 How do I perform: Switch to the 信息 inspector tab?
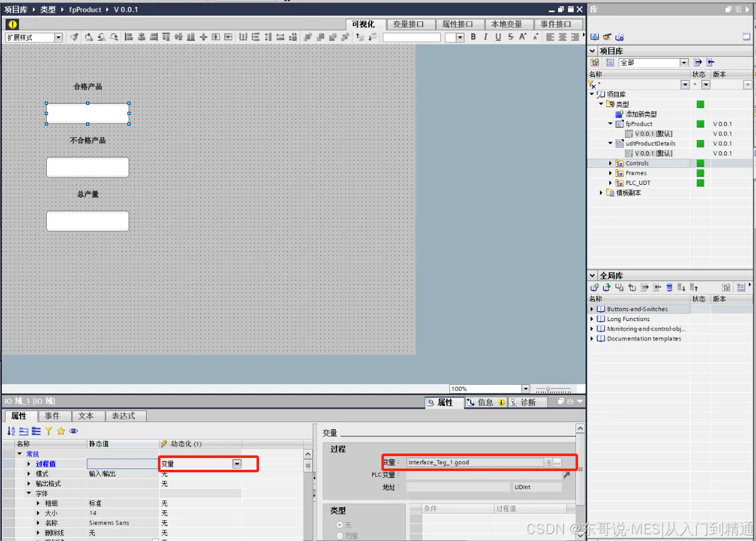[x=486, y=402]
